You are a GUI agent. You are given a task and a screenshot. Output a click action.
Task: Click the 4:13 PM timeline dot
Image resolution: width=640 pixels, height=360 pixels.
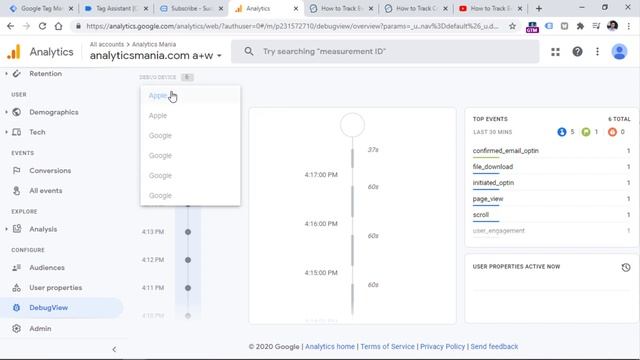[188, 232]
